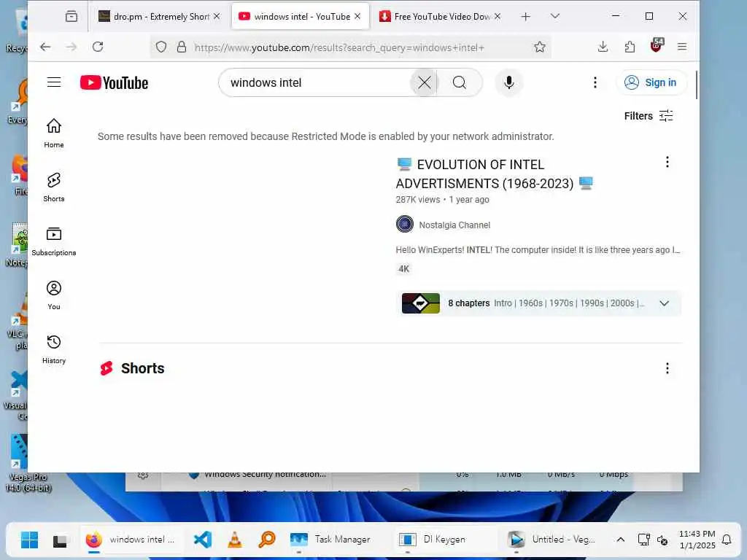Screen dimensions: 747x560
Task: Open the EVOLUTION OF INTEL ADVERTISMENTS video title
Action: click(495, 174)
